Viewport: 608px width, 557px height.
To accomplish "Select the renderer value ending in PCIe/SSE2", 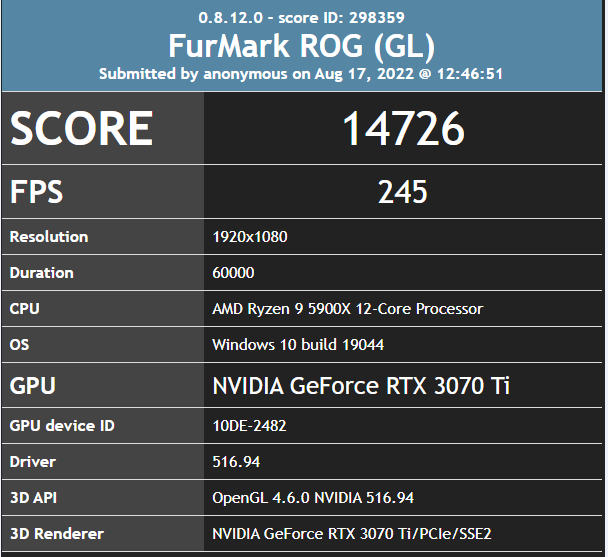I will coord(352,534).
